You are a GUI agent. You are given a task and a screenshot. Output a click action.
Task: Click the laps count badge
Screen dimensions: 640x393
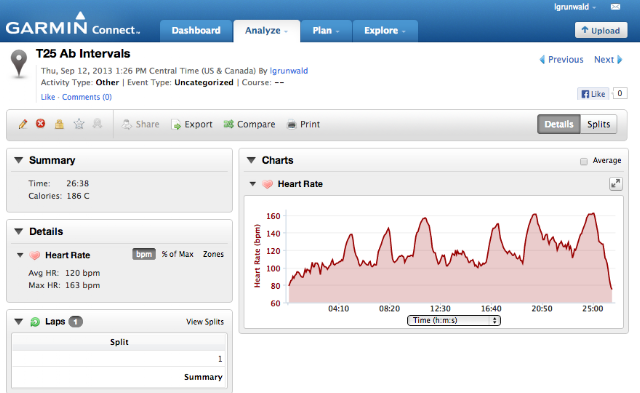click(x=76, y=322)
